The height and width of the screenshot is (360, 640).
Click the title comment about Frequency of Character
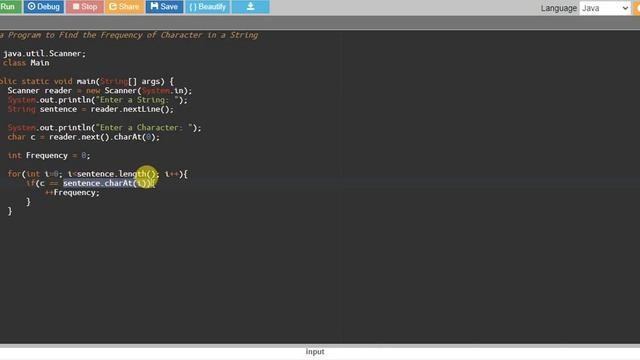click(129, 35)
